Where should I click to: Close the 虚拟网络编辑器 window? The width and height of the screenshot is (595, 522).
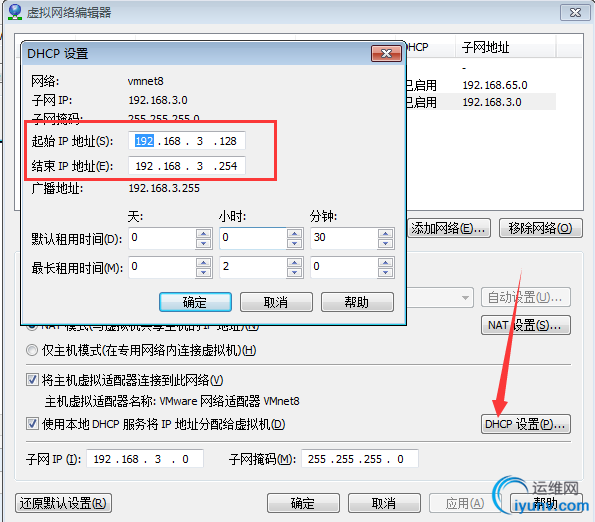(575, 13)
